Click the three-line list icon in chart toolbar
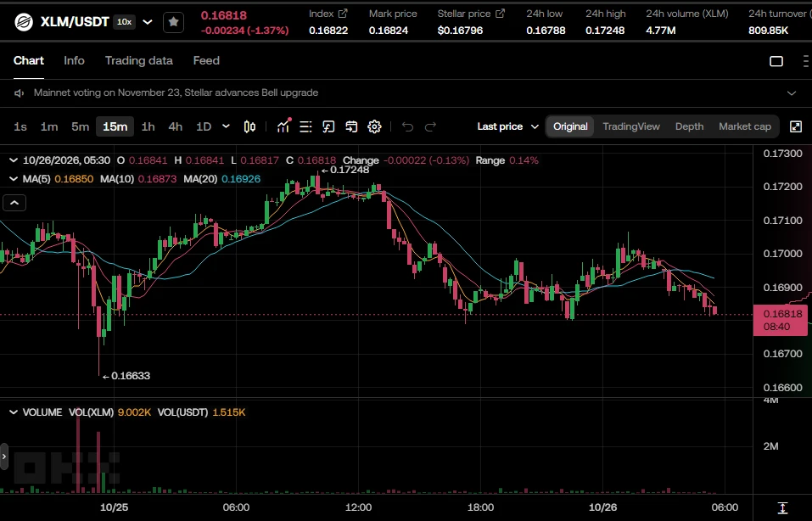The height and width of the screenshot is (521, 812). [306, 127]
